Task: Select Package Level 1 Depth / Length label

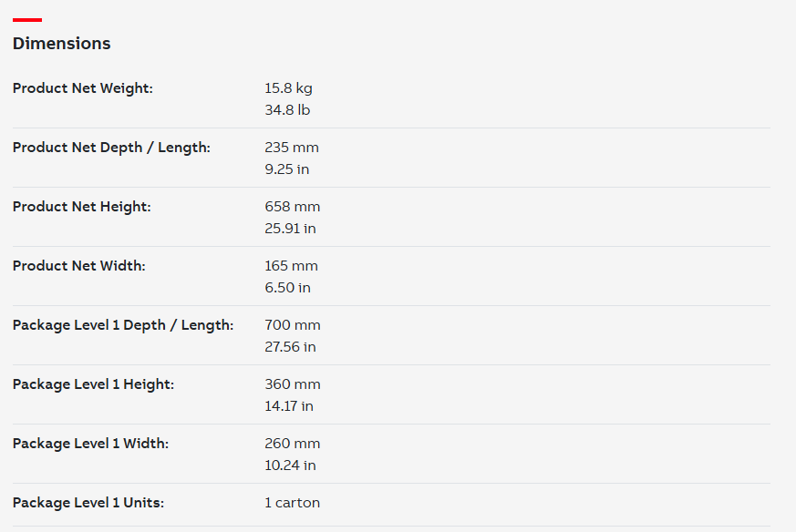Action: click(123, 325)
